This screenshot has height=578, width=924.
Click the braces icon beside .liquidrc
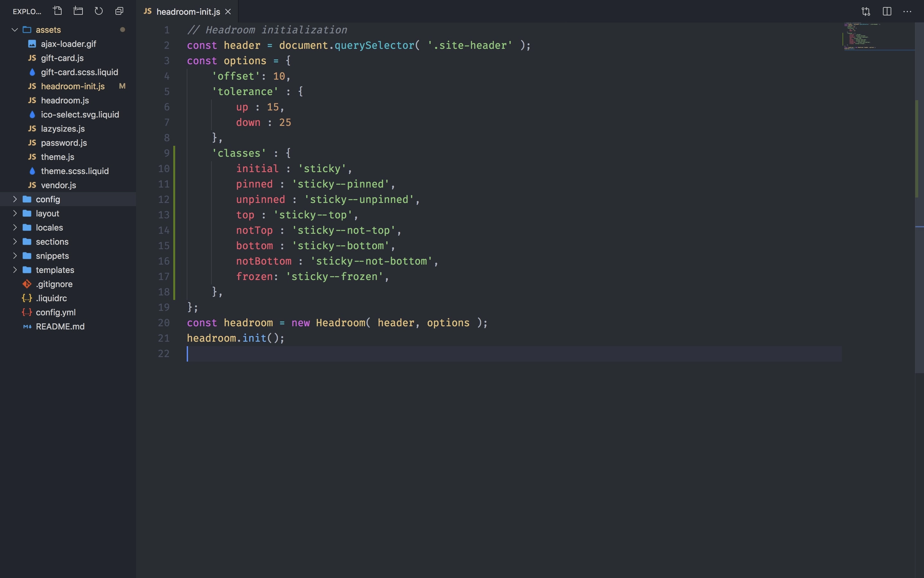click(x=27, y=298)
